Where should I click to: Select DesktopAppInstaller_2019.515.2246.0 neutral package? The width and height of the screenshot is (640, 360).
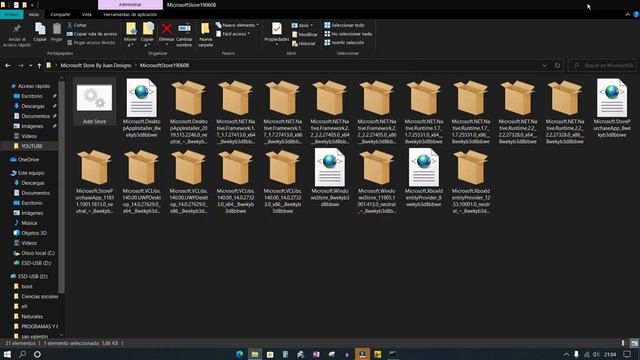point(189,112)
